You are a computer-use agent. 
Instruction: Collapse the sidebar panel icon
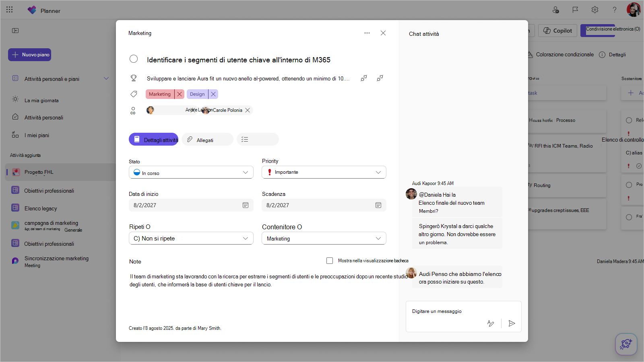tap(15, 31)
